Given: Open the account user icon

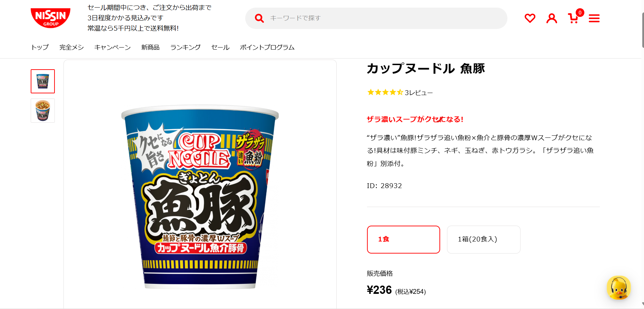Looking at the screenshot, I should pos(552,18).
